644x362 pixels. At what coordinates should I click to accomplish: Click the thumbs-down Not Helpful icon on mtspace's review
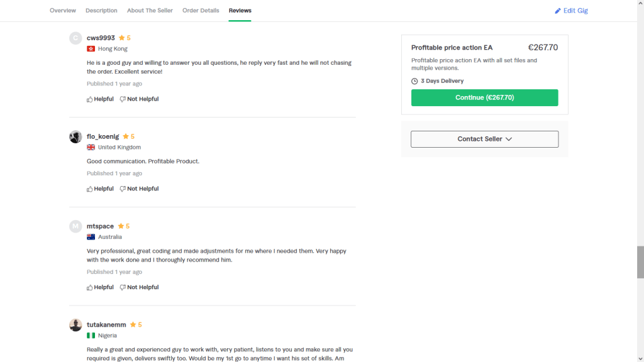tap(123, 288)
